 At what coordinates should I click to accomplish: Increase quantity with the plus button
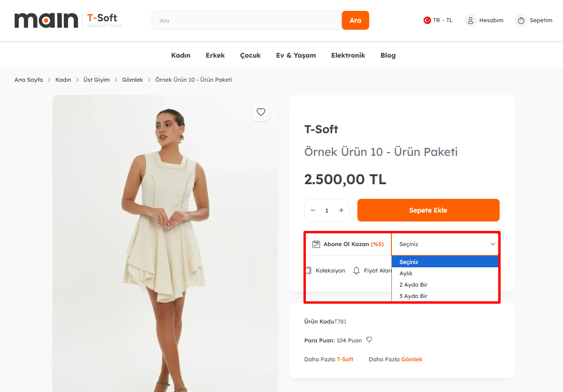point(341,210)
